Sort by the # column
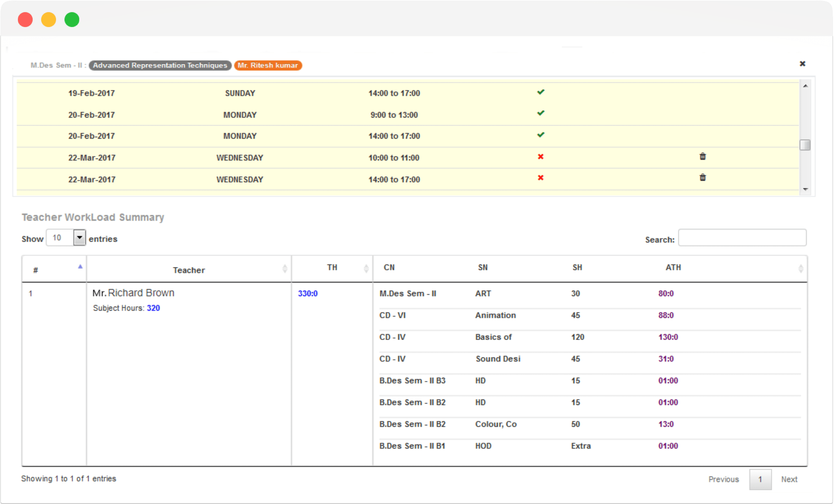 coord(54,270)
